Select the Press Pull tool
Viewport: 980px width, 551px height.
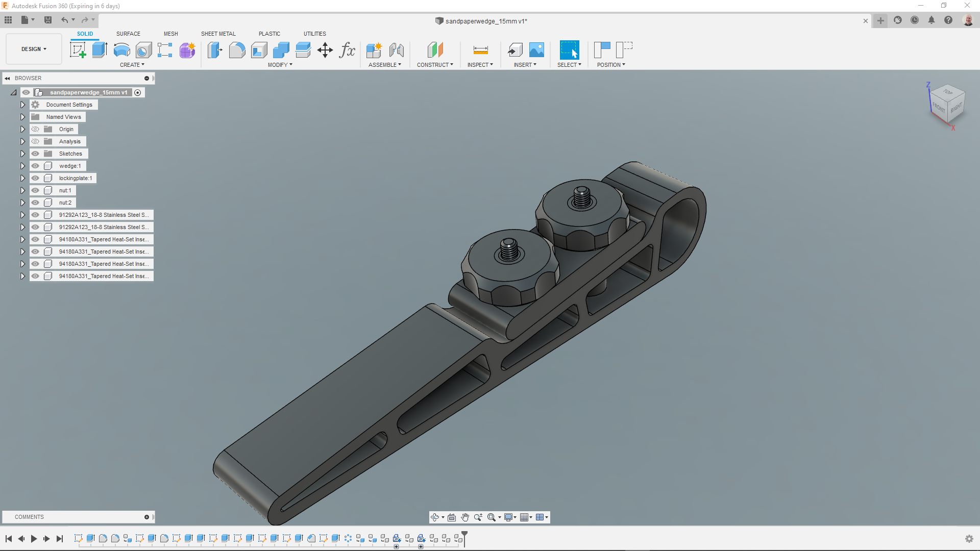215,50
